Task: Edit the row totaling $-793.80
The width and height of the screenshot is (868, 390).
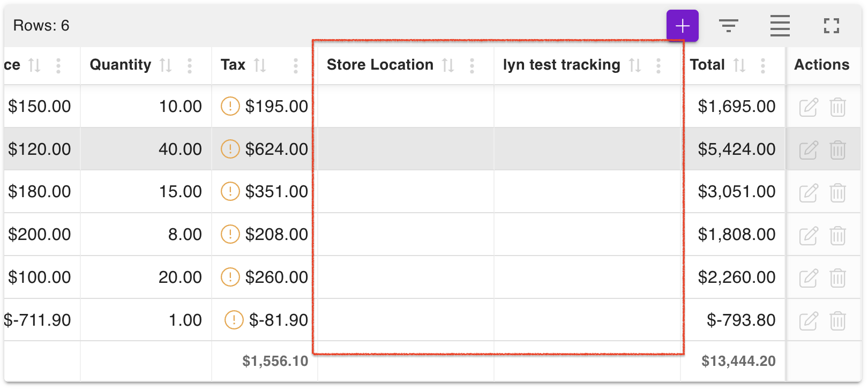Action: point(809,321)
